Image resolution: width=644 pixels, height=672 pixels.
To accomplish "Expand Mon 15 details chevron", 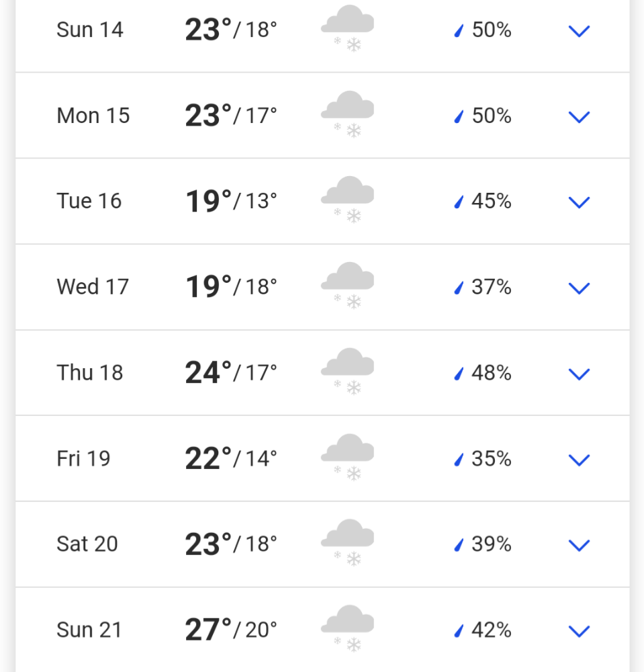I will coord(579,116).
